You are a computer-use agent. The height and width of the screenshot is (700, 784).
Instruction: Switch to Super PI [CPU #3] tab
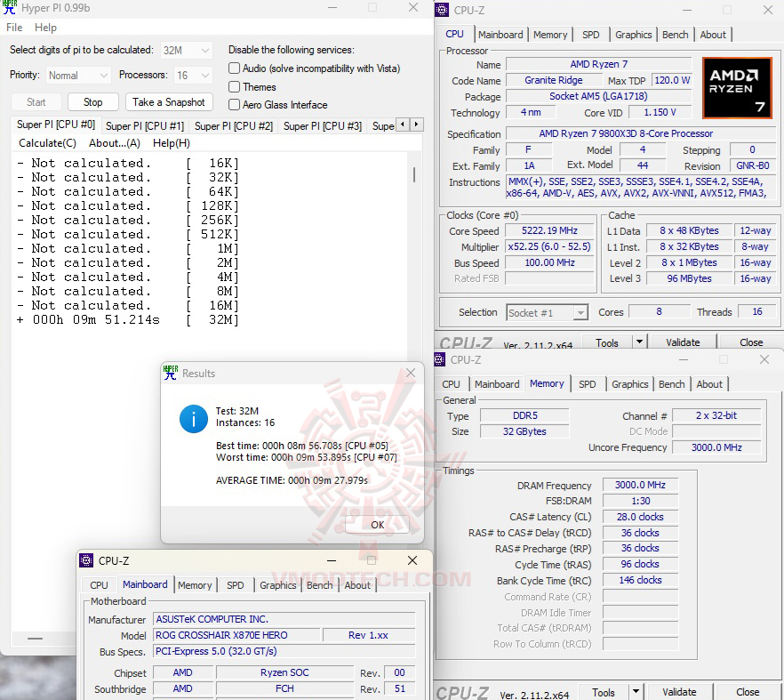pos(323,126)
